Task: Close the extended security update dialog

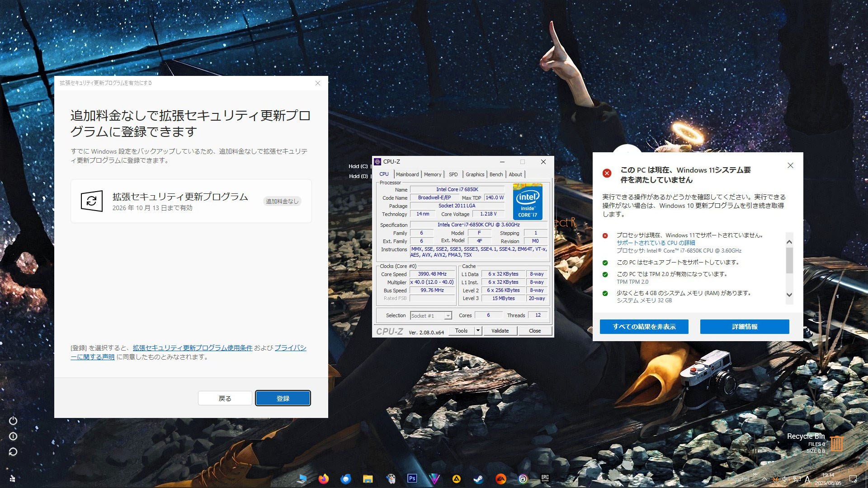Action: [318, 83]
